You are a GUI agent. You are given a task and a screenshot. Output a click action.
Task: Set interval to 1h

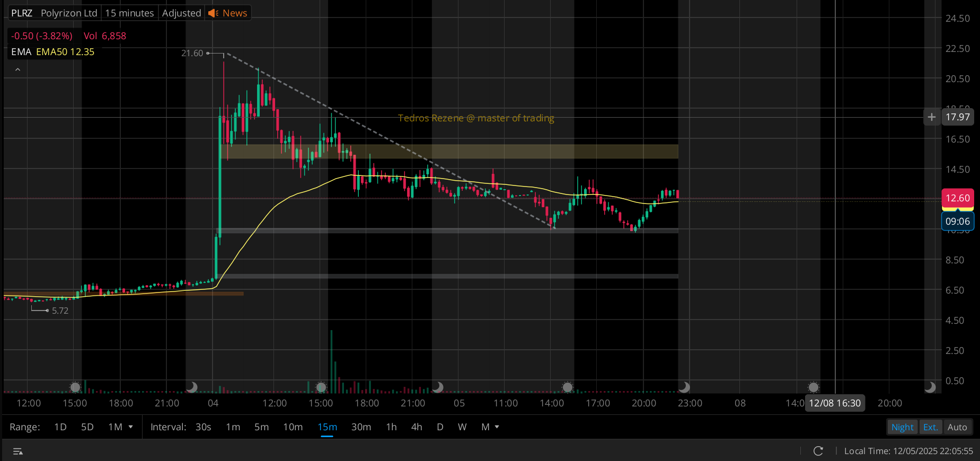[x=392, y=427]
